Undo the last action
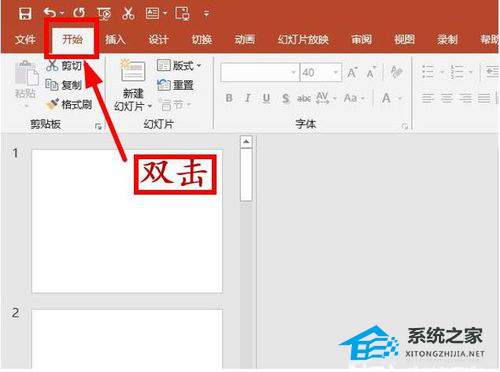The width and height of the screenshot is (500, 372). point(50,13)
